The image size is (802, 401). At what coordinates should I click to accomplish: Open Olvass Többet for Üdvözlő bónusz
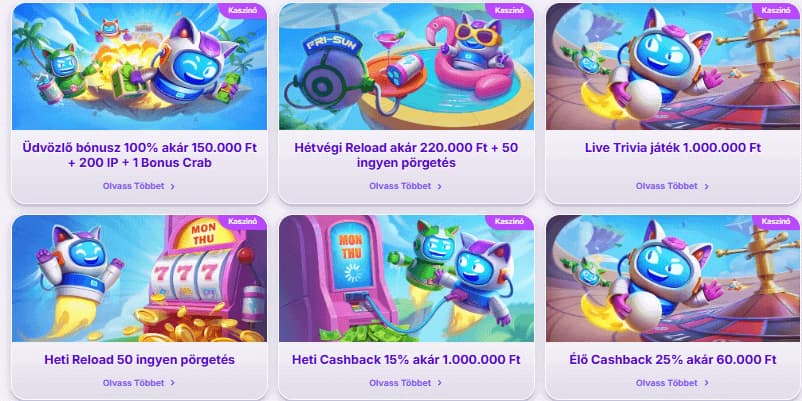[133, 186]
